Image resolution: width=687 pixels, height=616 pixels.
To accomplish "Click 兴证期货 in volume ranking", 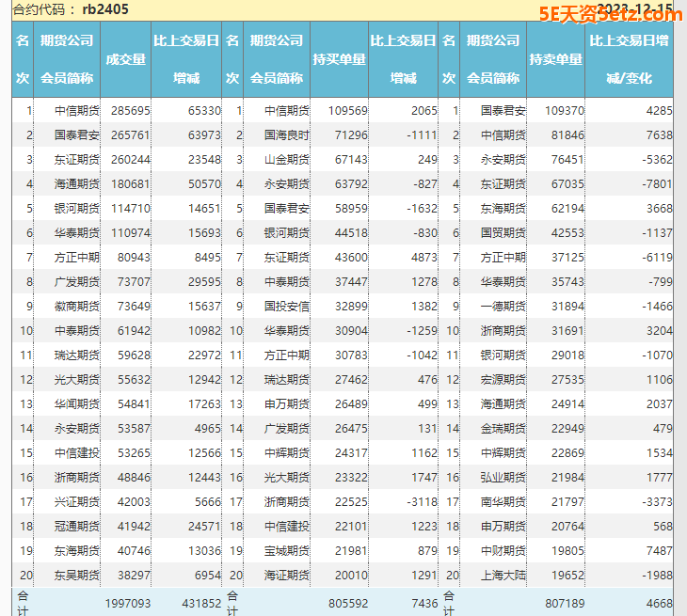I will pyautogui.click(x=77, y=501).
